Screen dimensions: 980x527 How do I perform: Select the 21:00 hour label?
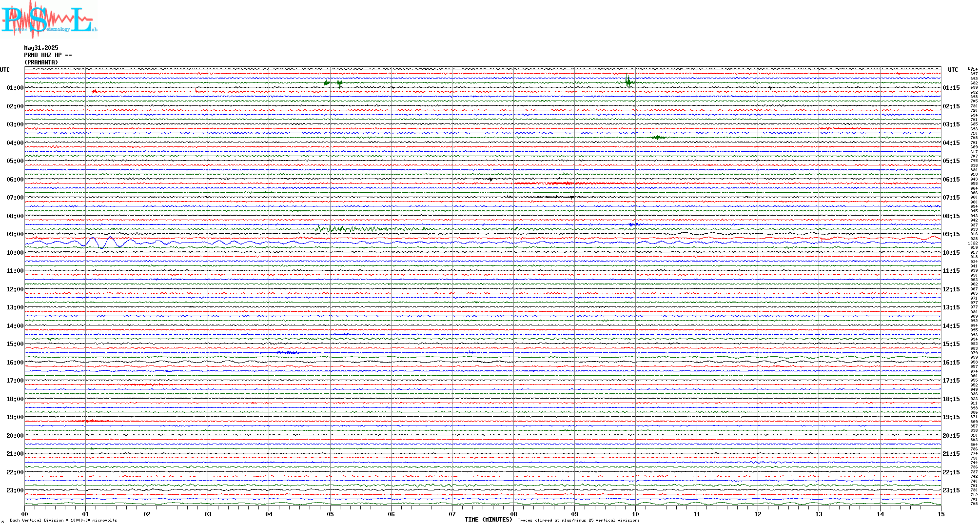pos(15,454)
